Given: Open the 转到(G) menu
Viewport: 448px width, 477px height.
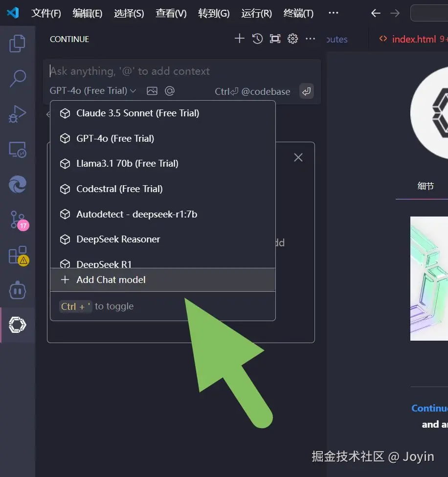Looking at the screenshot, I should [x=214, y=13].
